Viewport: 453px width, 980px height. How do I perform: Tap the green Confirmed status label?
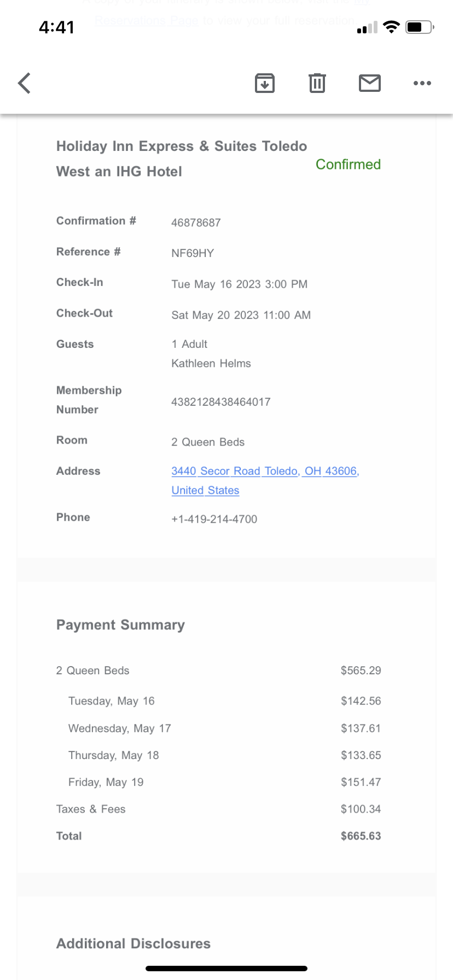(x=348, y=164)
